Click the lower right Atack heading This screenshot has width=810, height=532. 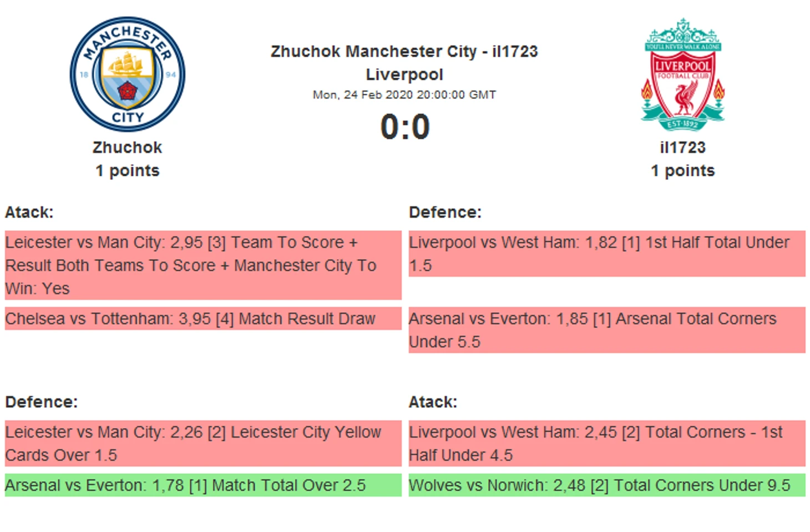coord(433,402)
